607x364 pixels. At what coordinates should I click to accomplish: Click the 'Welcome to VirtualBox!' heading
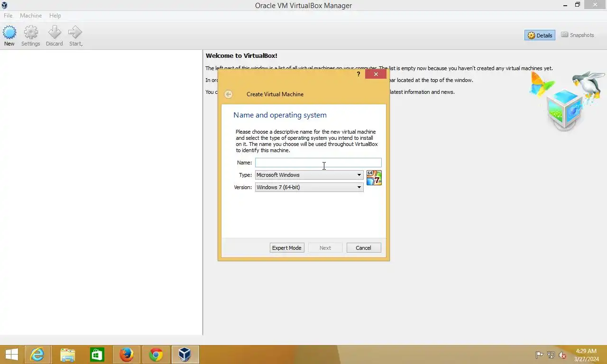click(x=241, y=56)
